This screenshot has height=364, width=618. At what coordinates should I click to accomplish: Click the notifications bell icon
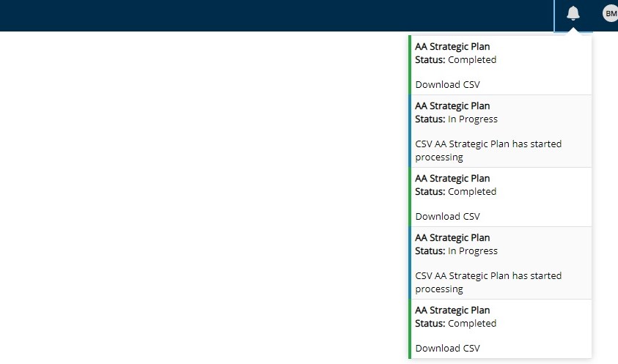573,13
